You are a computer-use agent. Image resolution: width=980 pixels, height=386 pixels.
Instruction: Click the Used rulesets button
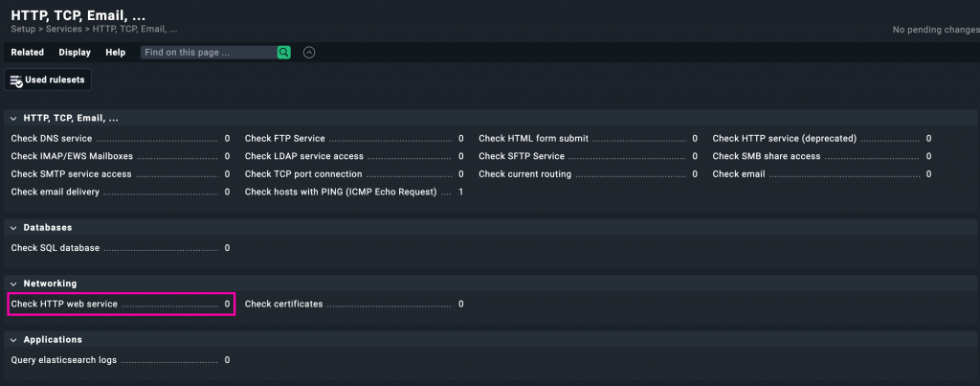48,80
